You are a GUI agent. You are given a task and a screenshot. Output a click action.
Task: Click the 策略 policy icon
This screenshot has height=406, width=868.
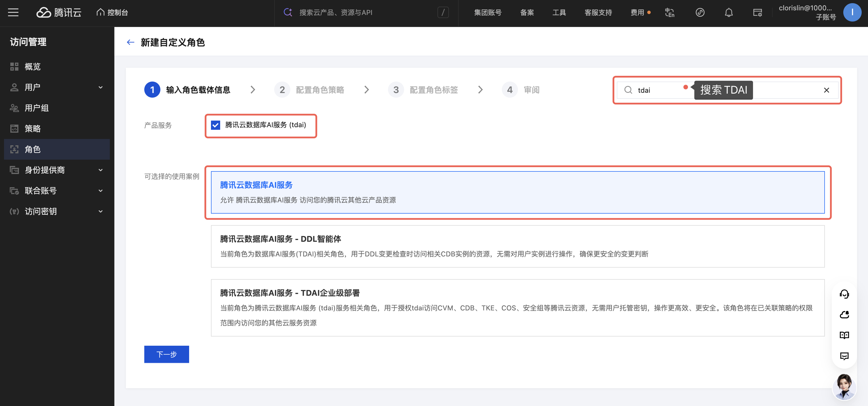(x=14, y=128)
